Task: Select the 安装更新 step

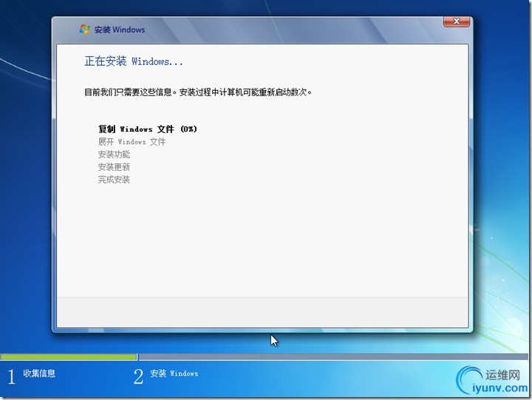Action: [x=114, y=167]
